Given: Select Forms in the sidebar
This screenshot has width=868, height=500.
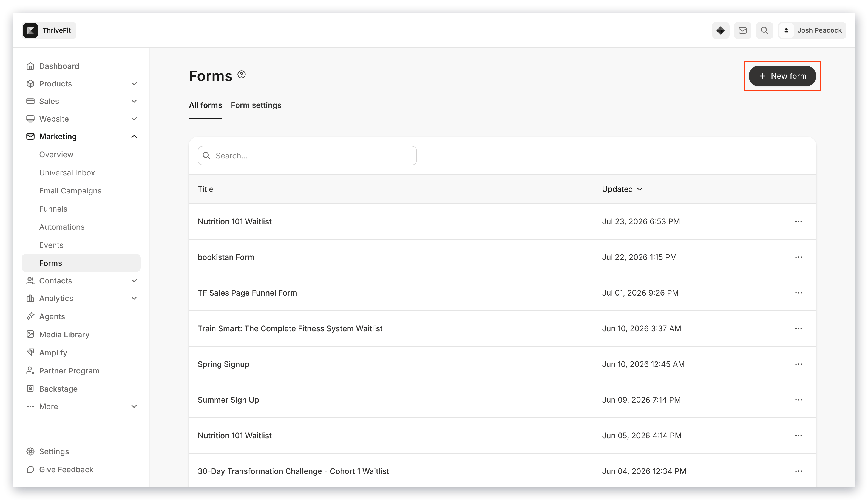Looking at the screenshot, I should click(81, 263).
